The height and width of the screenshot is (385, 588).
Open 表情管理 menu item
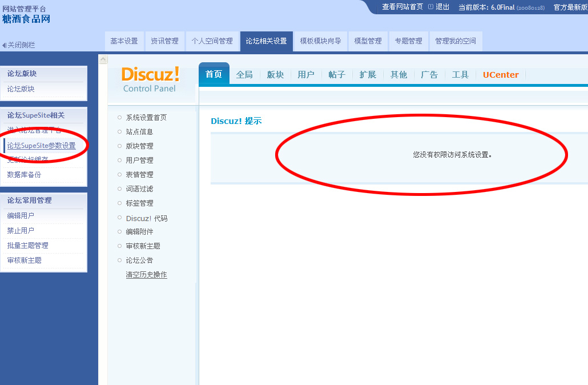(x=139, y=174)
